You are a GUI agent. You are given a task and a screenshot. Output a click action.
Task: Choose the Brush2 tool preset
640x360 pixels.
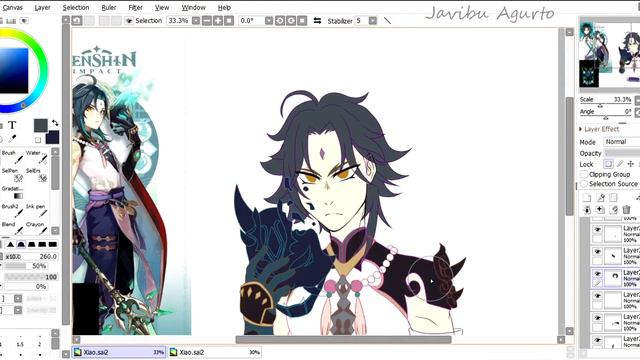point(12,210)
